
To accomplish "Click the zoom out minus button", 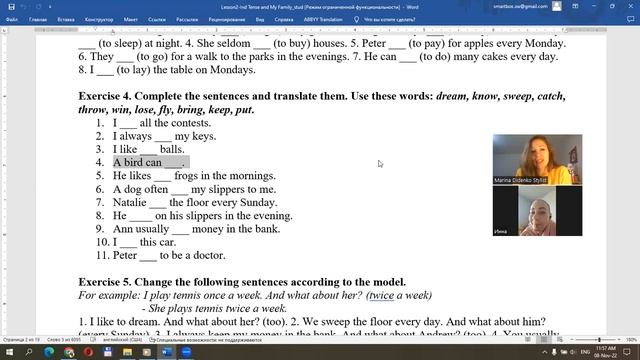I will coord(571,340).
